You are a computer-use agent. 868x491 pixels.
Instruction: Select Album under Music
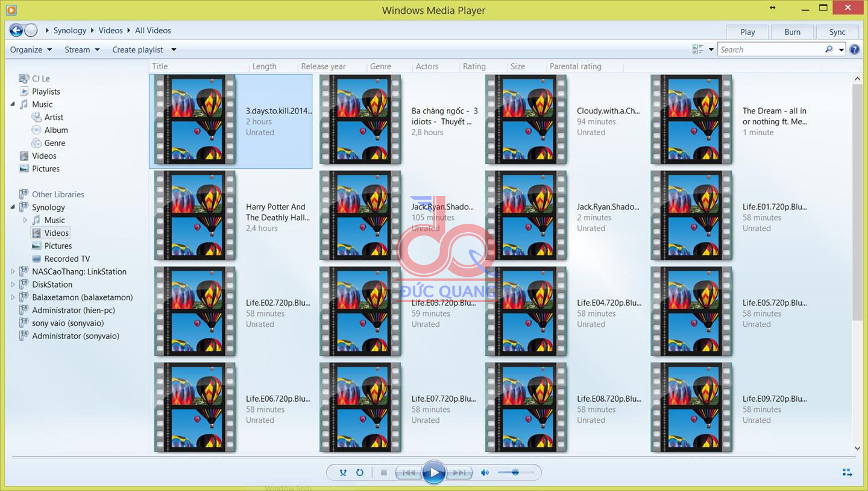pos(55,130)
